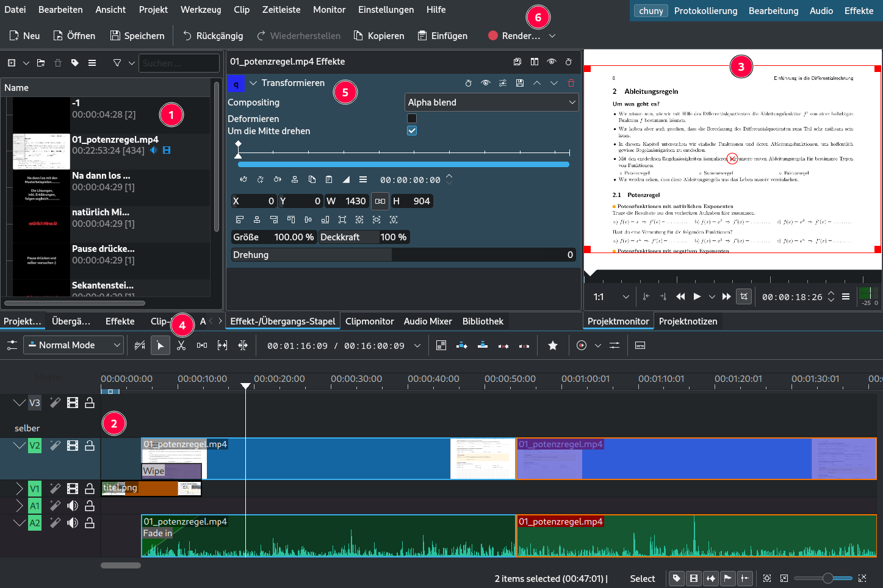
Task: Open the Zeitleiste menu
Action: pyautogui.click(x=281, y=10)
